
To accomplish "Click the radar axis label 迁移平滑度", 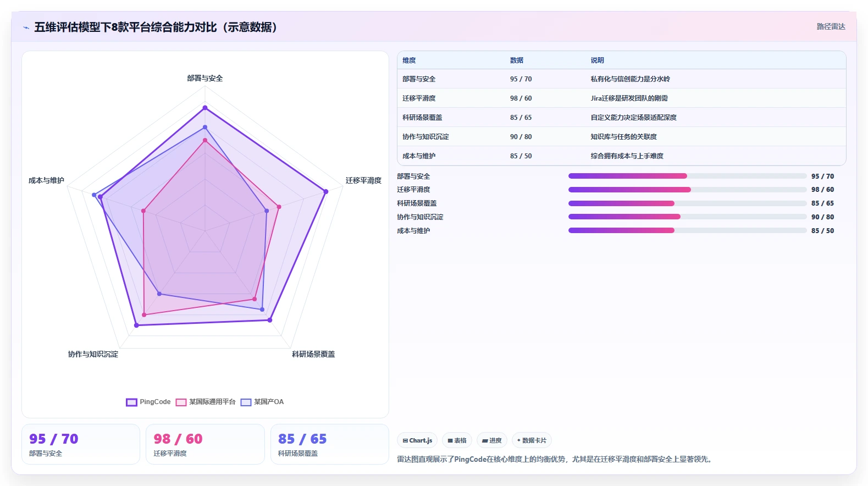I will (x=363, y=181).
